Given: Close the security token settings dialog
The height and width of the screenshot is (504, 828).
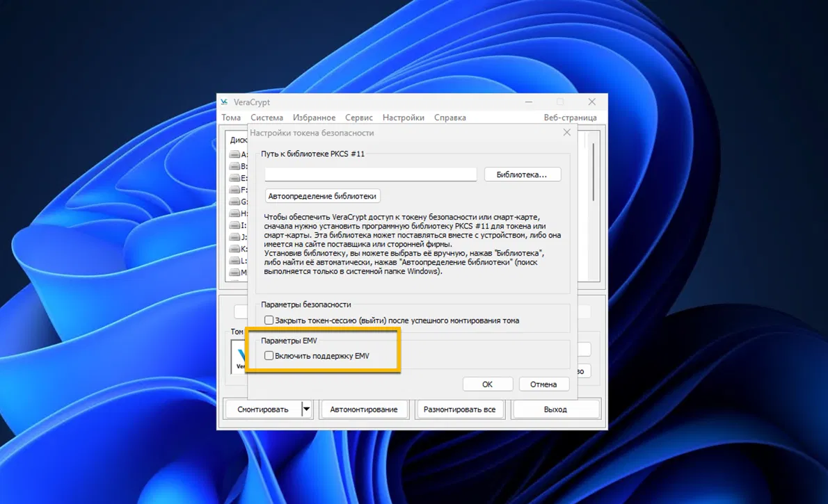Looking at the screenshot, I should click(x=566, y=133).
